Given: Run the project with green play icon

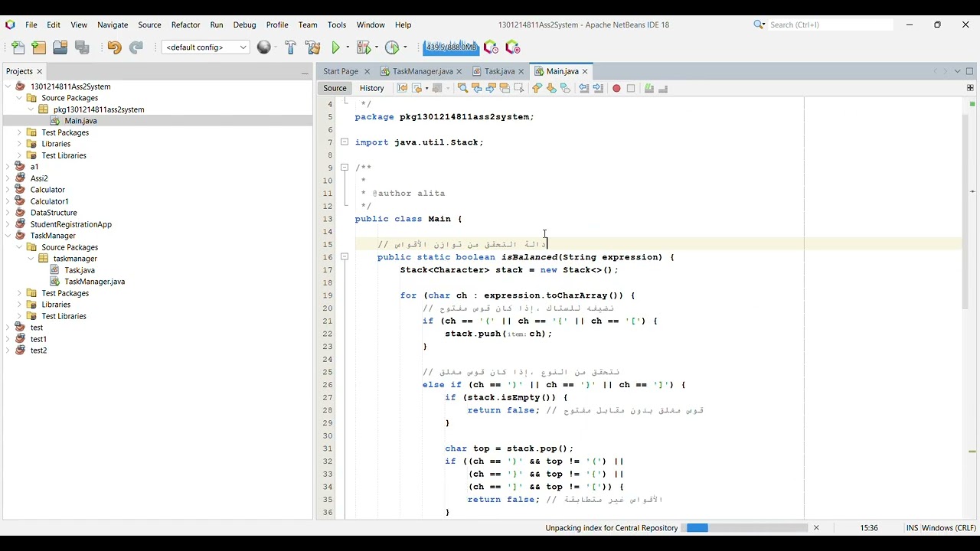Looking at the screenshot, I should (x=335, y=47).
